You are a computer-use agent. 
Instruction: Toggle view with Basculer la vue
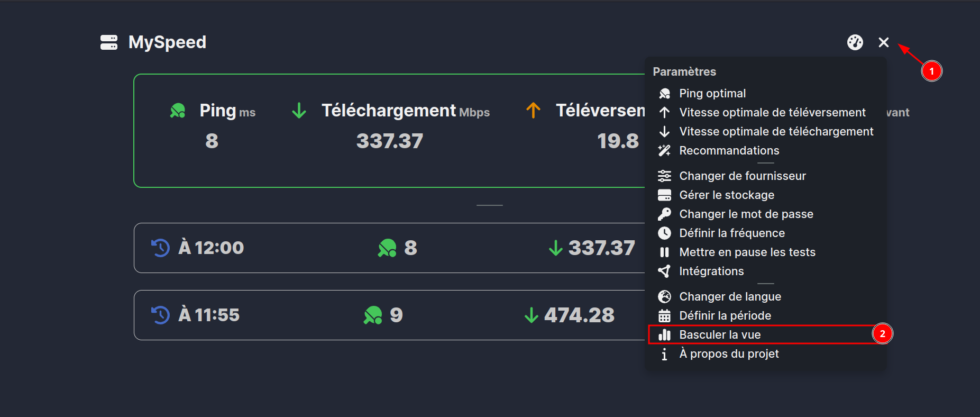(719, 335)
